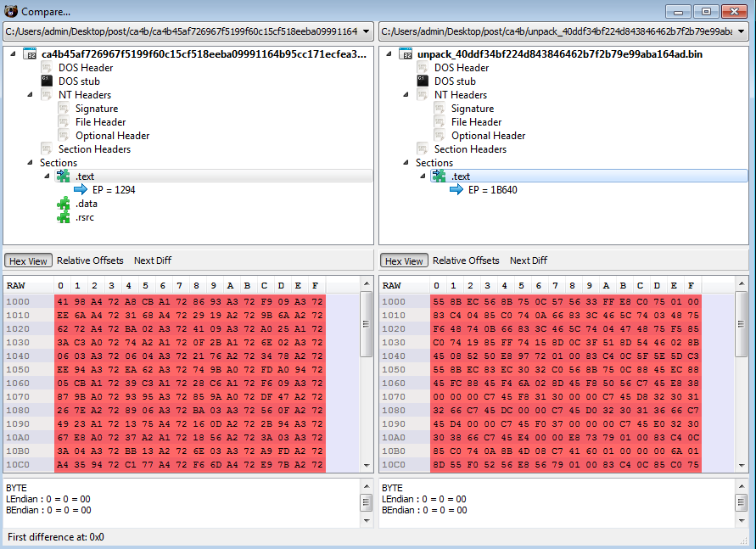Click the DOS stub icon in left tree
The height and width of the screenshot is (549, 756).
(48, 81)
